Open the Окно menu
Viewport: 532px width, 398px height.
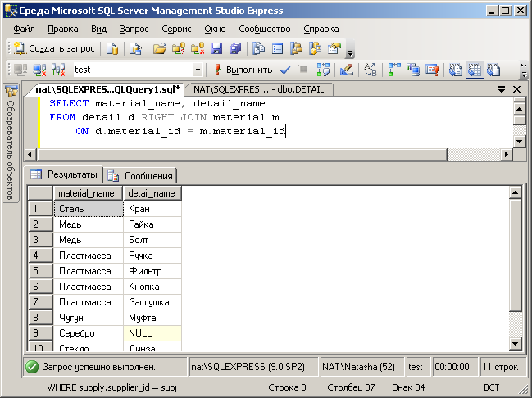(215, 29)
